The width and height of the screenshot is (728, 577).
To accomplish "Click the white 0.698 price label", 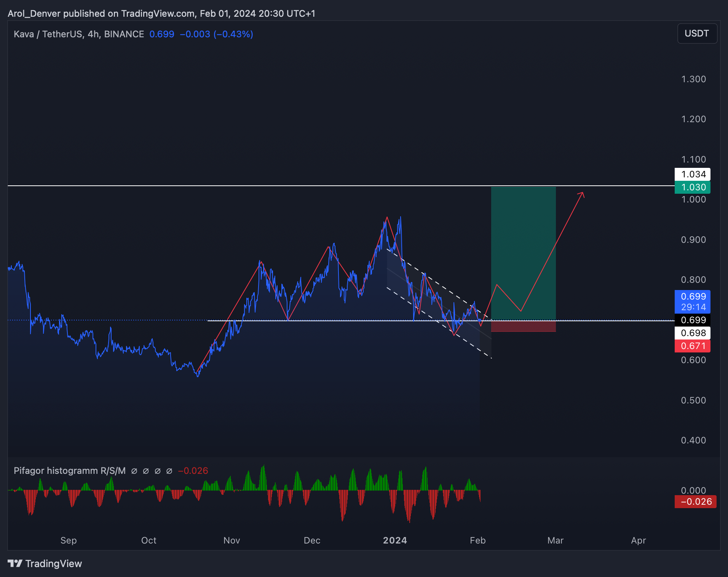I will (693, 333).
